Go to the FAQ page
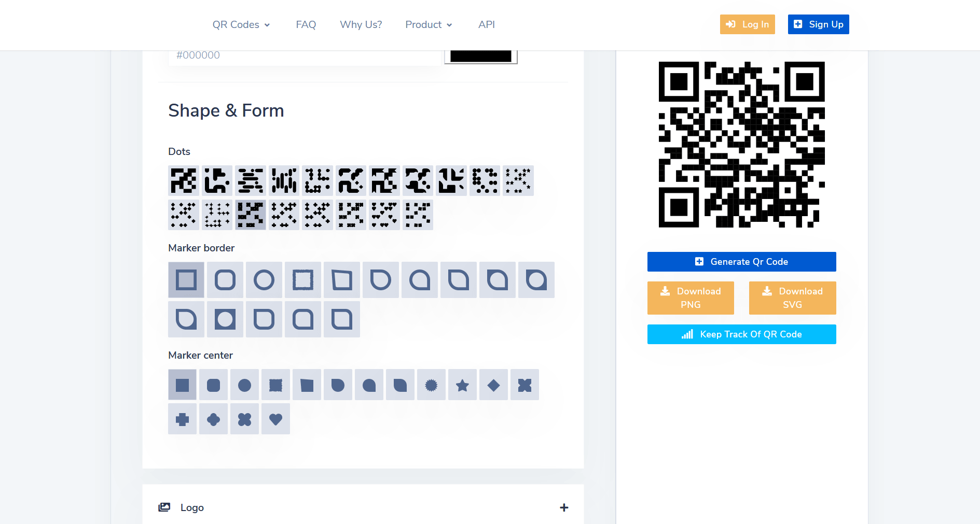This screenshot has width=980, height=524. (306, 24)
